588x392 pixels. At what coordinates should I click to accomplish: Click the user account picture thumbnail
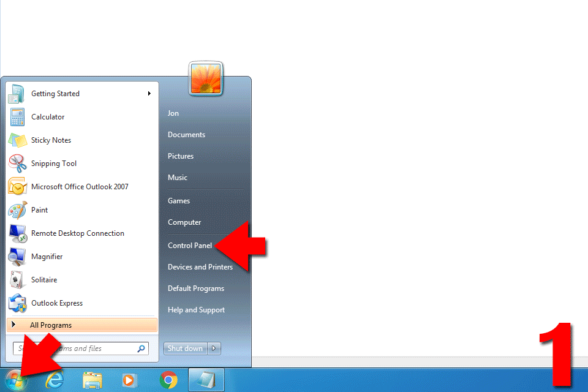click(x=205, y=79)
